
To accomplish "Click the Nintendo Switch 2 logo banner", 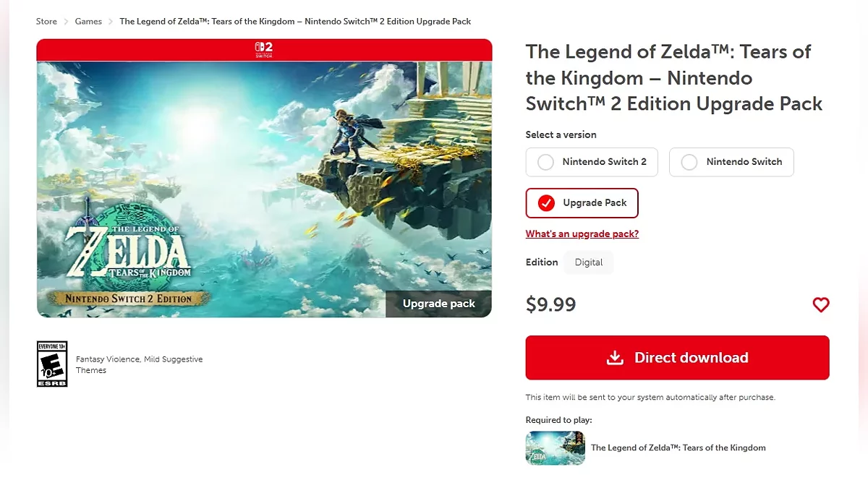I will 263,50.
